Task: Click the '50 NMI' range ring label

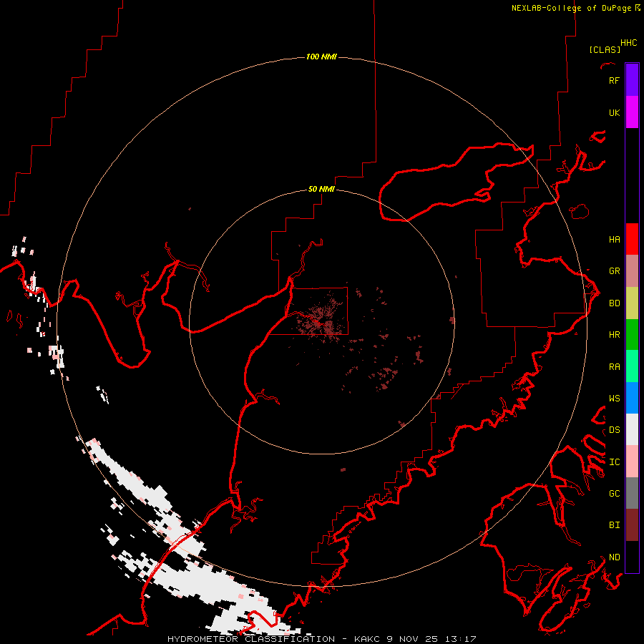Action: (321, 189)
